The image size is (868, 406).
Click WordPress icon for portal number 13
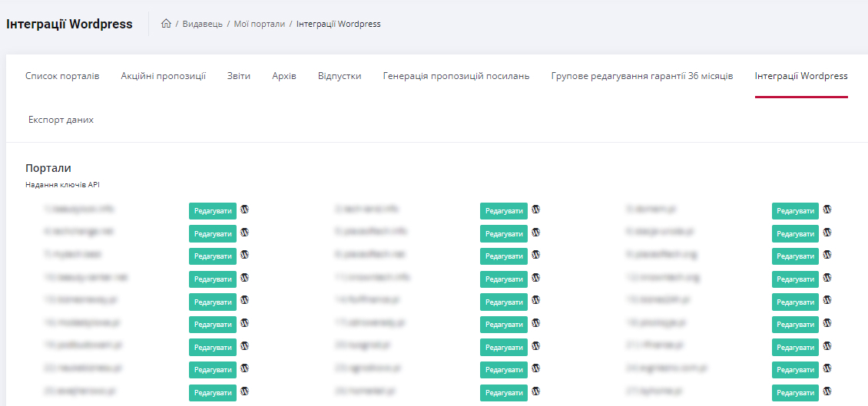pyautogui.click(x=245, y=300)
